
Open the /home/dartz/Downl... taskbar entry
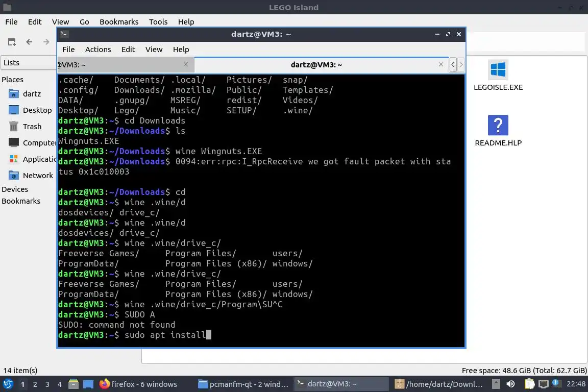[x=439, y=384]
